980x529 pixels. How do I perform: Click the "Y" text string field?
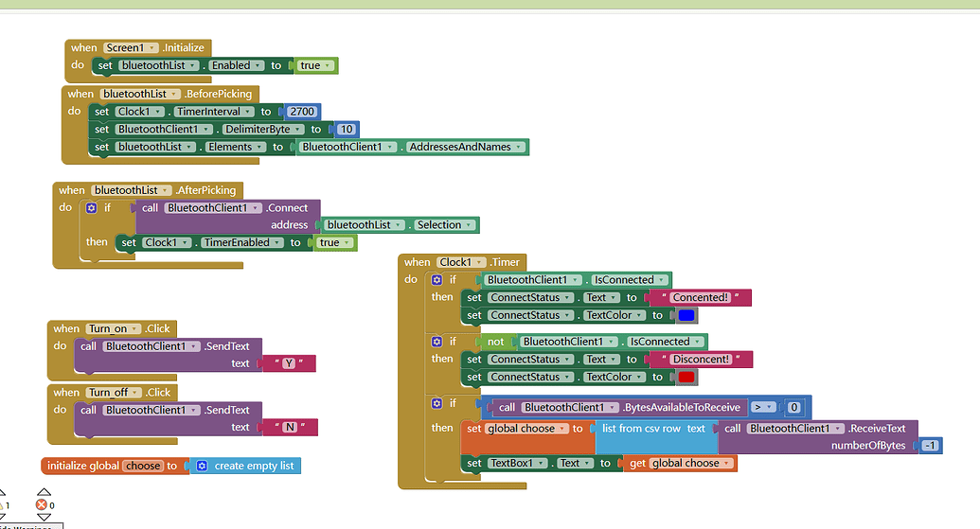[x=288, y=363]
